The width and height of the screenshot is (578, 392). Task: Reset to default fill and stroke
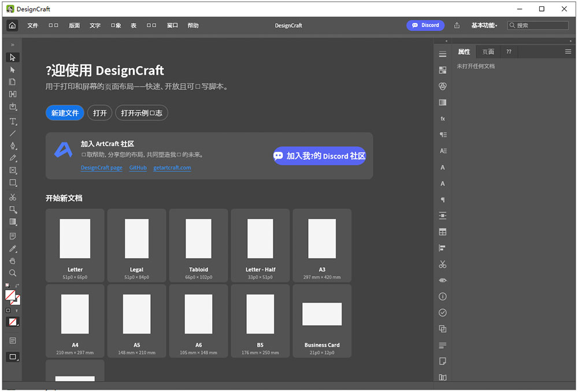pos(8,285)
